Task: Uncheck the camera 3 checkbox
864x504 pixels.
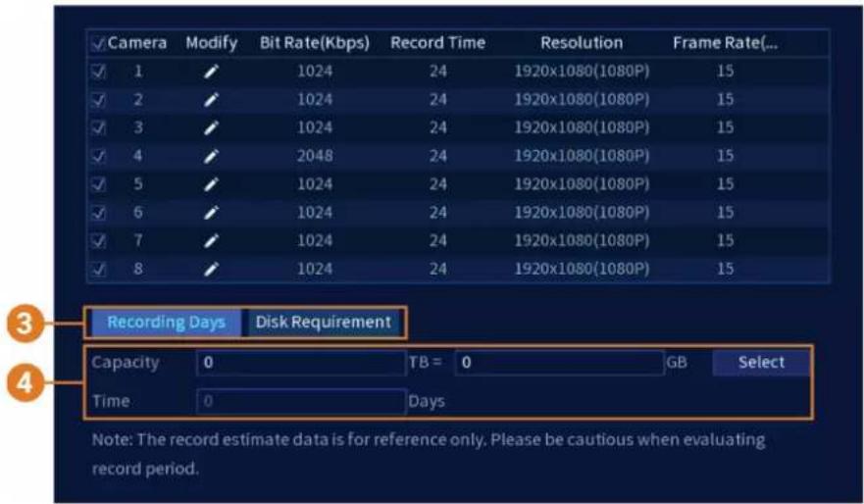Action: (x=97, y=127)
